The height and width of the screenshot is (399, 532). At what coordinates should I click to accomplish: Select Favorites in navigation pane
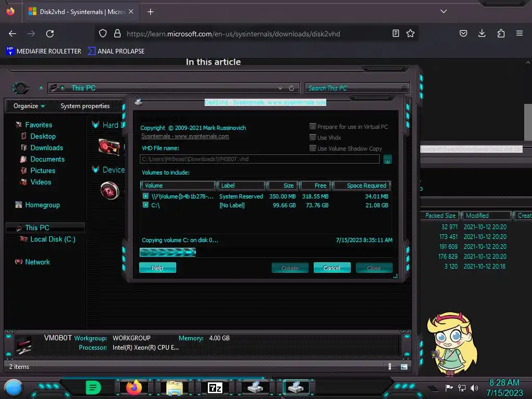click(38, 125)
